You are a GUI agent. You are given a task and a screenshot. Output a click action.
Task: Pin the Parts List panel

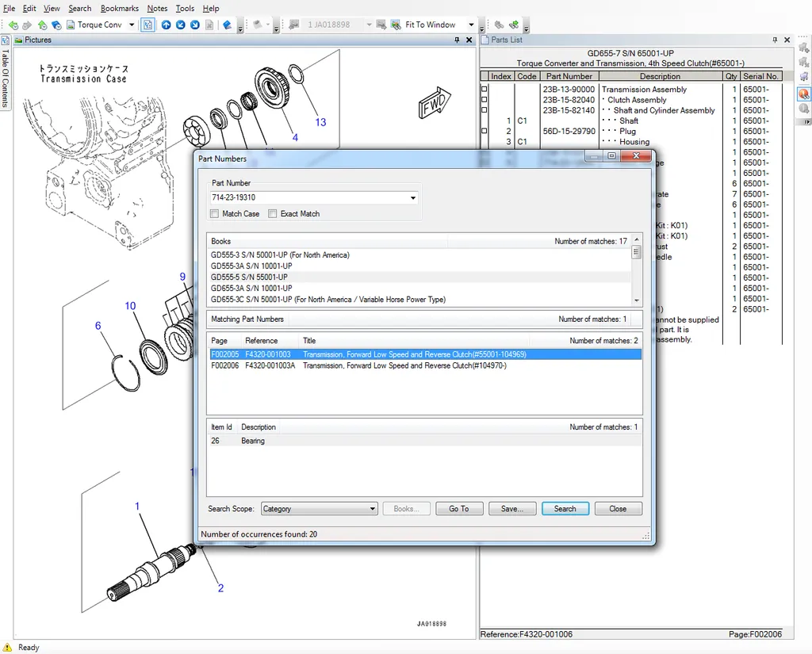point(775,40)
